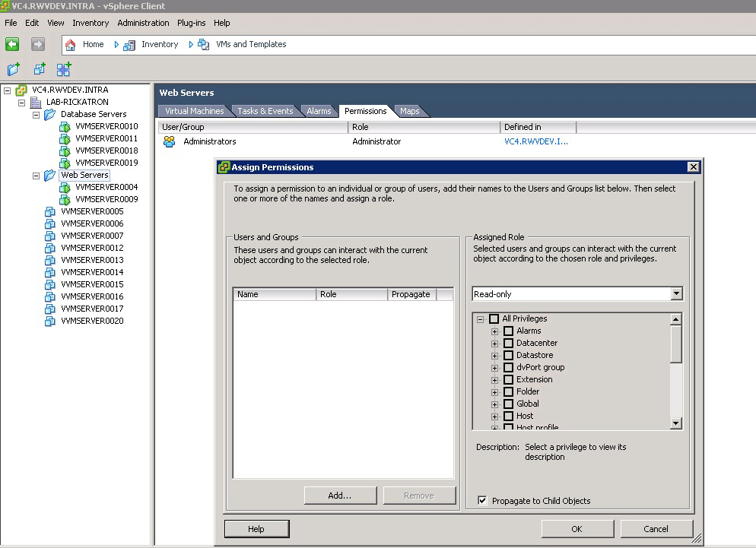Click the VVMSERVER0011 VM icon

[65, 139]
